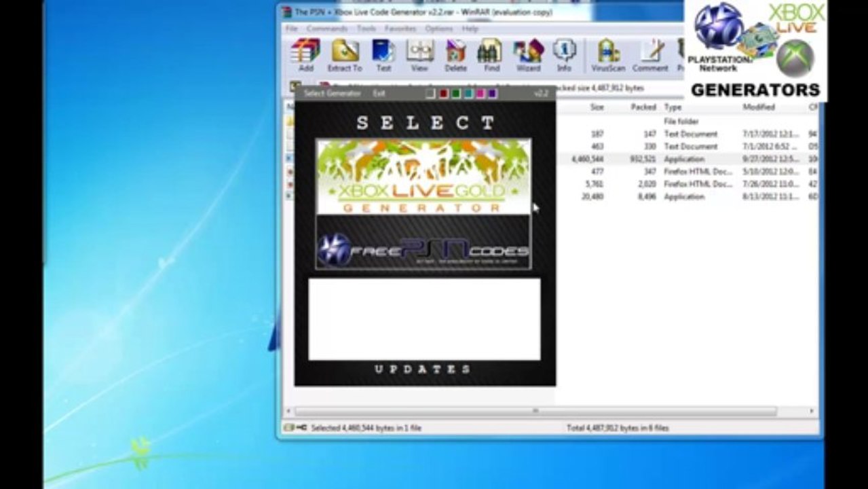Click the PSN and Xbox Live Generators logo
The height and width of the screenshot is (489, 868).
pyautogui.click(x=755, y=50)
